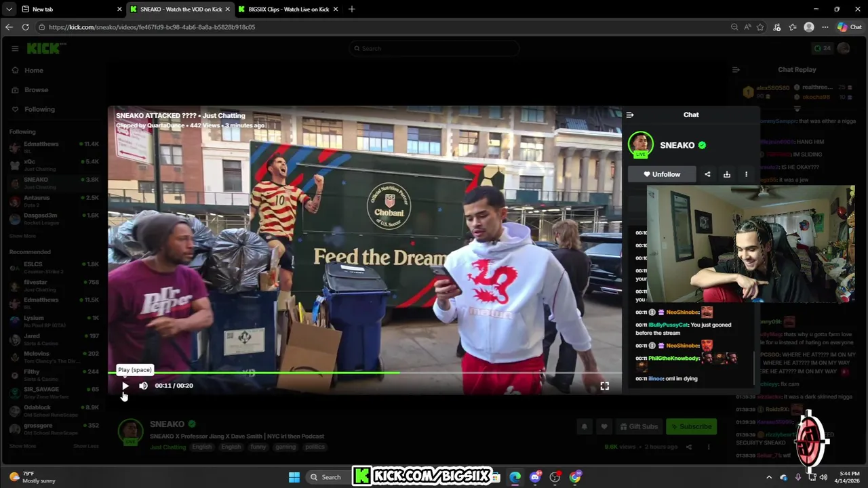Open the Dasgasd3m channel in sidebar
868x488 pixels.
point(54,218)
